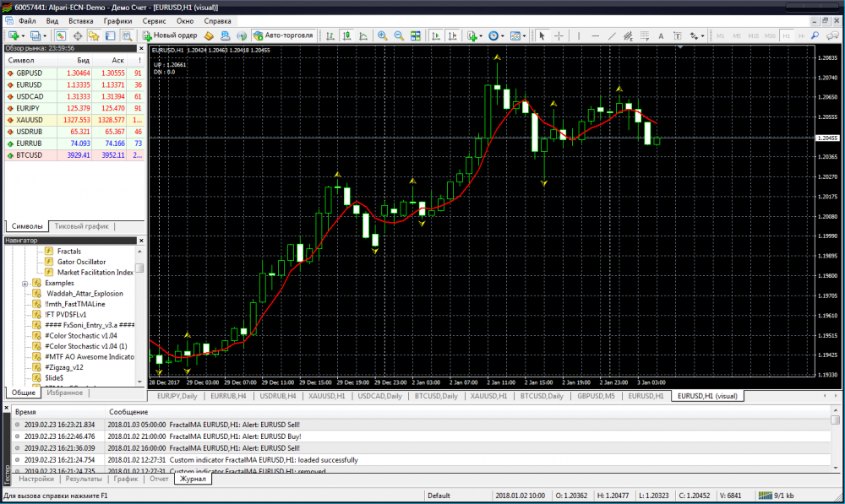Screen dimensions: 845x504
Task: Switch to Избранное navigator tab
Action: click(x=65, y=393)
